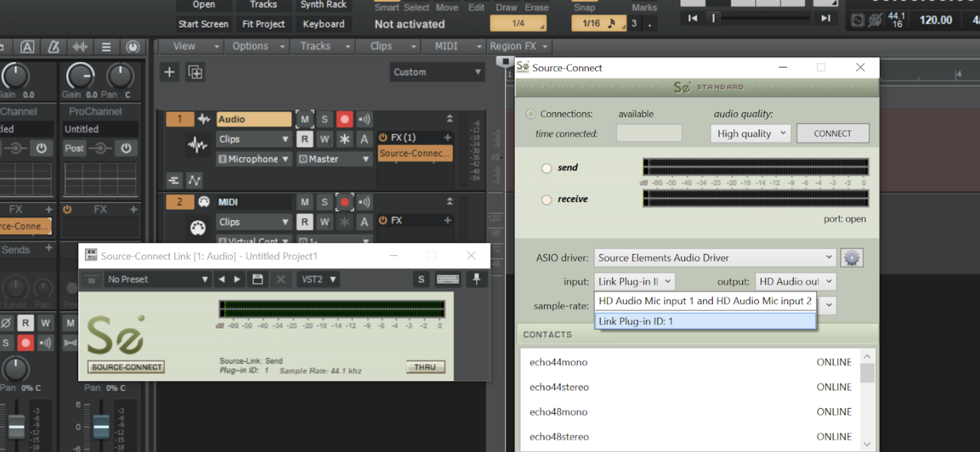Click the duplicate track icon

[x=195, y=72]
